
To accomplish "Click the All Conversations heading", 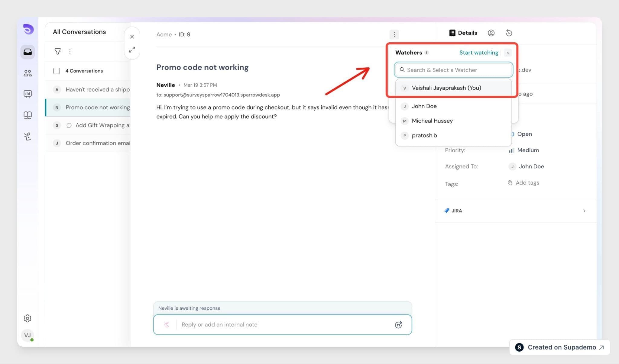I will coord(79,32).
